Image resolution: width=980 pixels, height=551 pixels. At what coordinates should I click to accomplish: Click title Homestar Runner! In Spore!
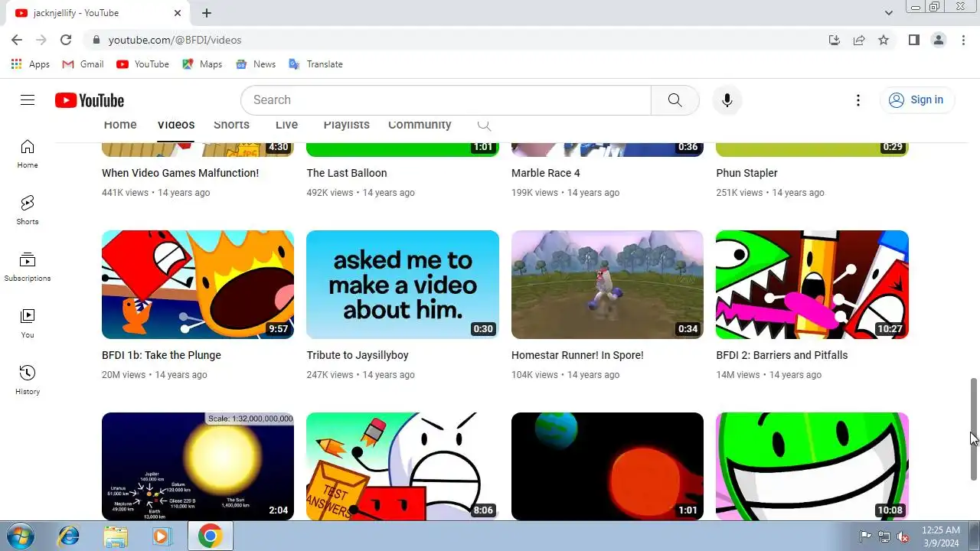(577, 355)
